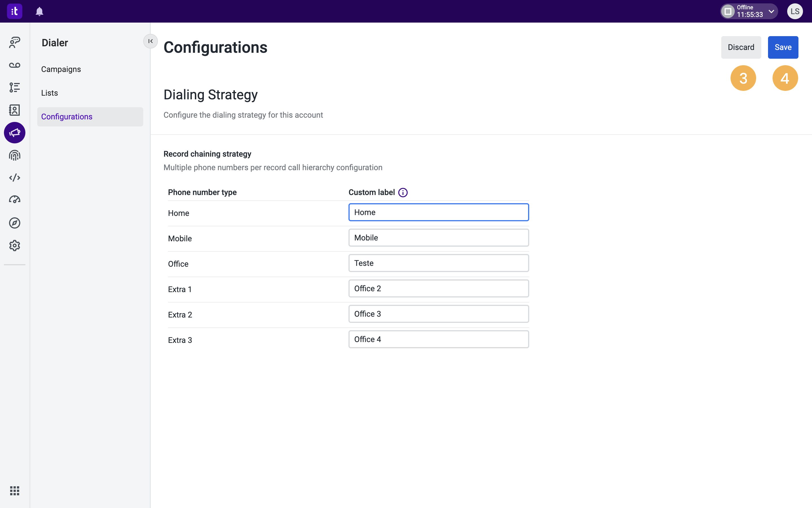Screen dimensions: 812x508
Task: Click the Record chaining strategy heading
Action: (x=207, y=154)
